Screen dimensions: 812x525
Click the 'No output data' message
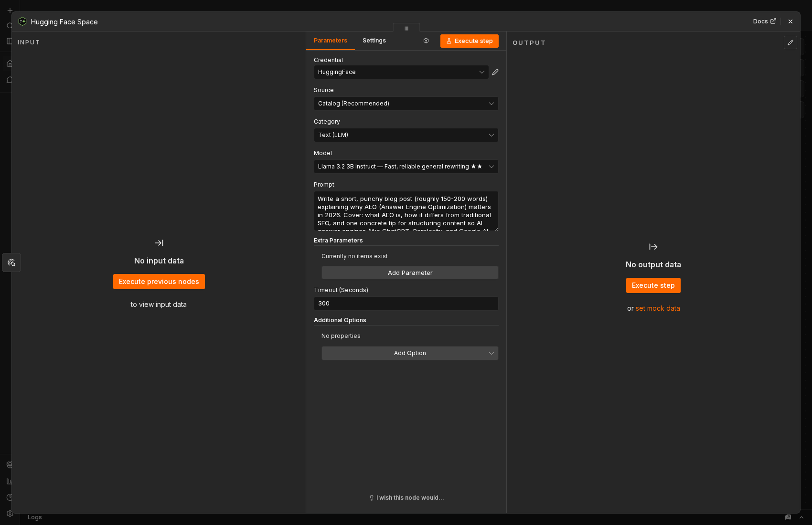(x=653, y=264)
